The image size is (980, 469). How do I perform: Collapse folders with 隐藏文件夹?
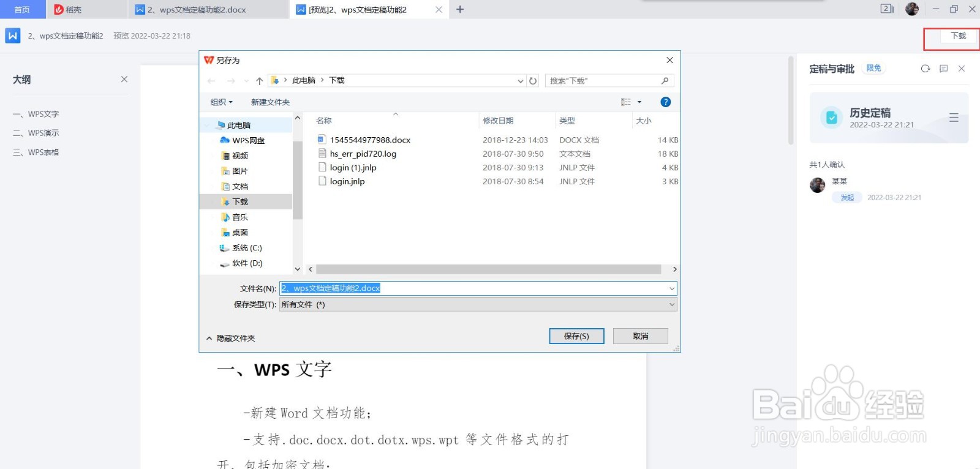tap(230, 338)
